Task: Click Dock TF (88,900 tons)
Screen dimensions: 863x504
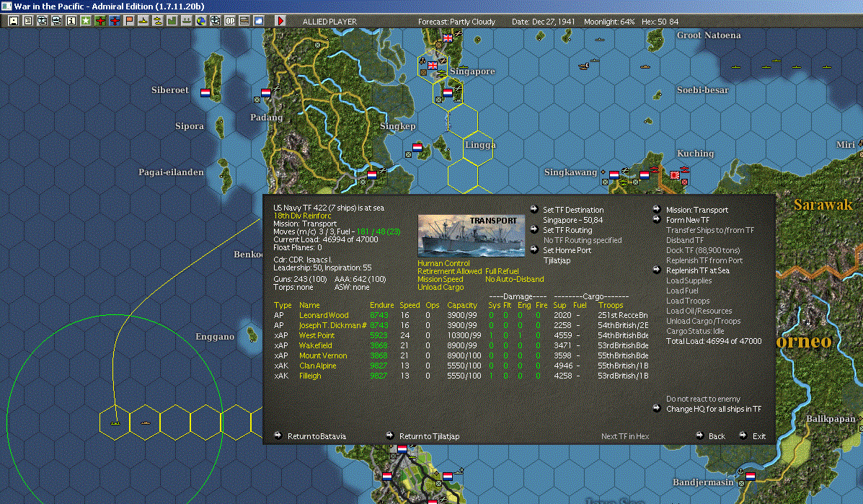Action: point(703,250)
